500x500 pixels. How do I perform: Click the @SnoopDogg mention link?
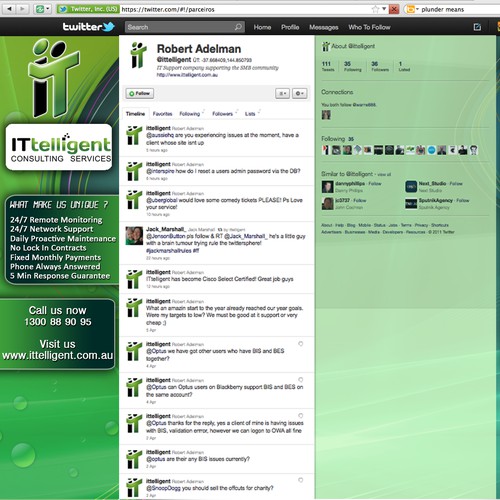163,488
